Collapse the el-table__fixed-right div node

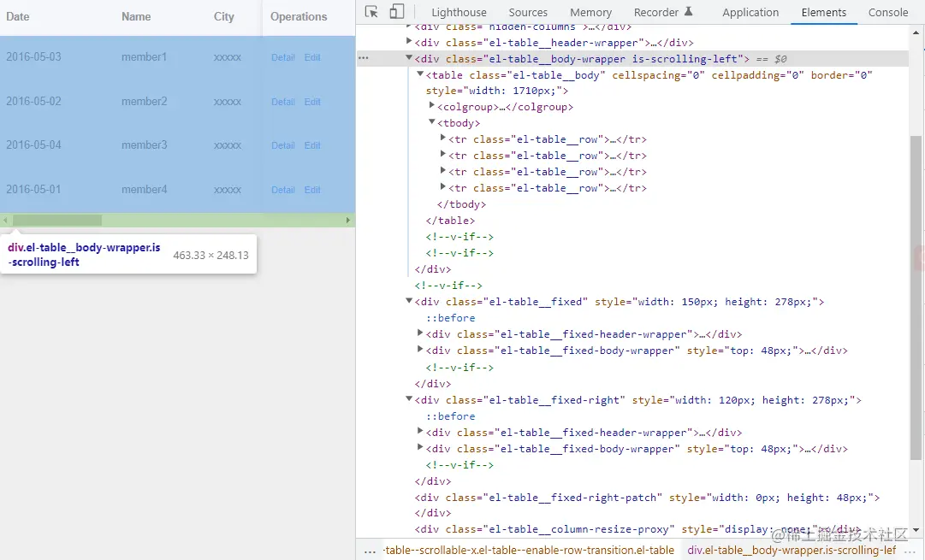click(x=409, y=399)
